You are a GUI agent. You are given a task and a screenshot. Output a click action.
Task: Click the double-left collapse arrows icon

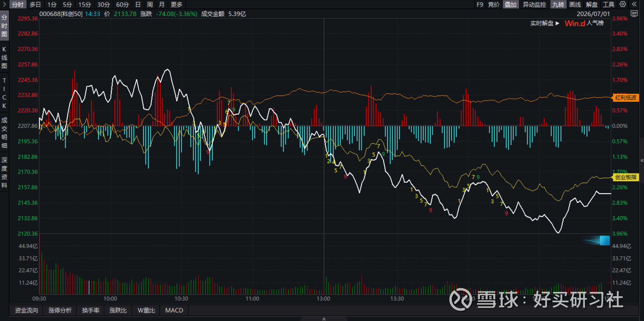click(634, 4)
